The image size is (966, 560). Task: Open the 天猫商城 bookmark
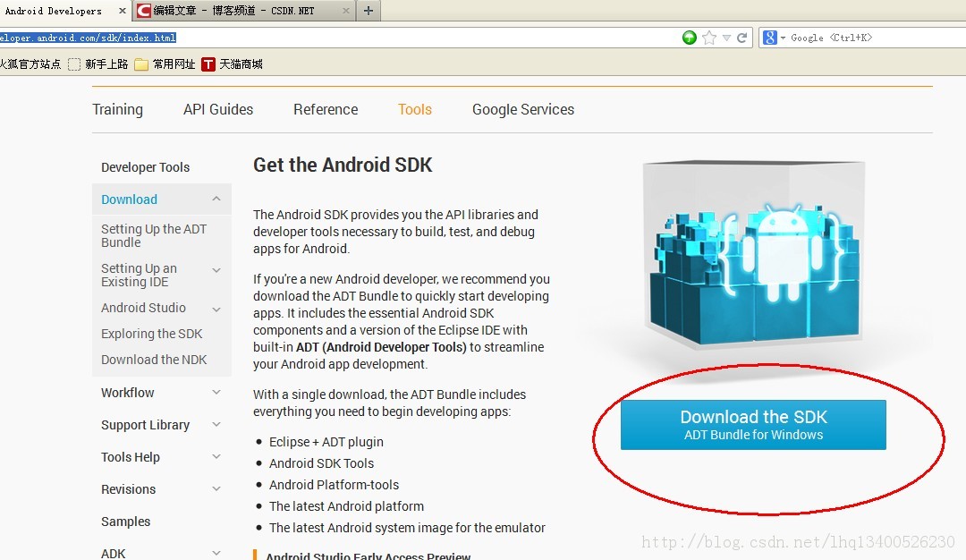click(233, 64)
